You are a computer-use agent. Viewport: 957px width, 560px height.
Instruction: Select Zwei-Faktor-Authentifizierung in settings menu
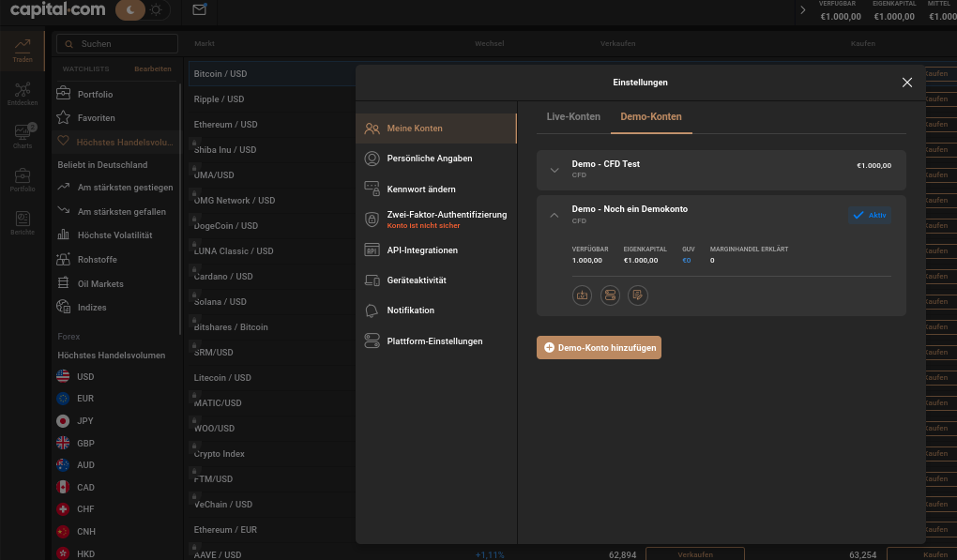click(446, 215)
